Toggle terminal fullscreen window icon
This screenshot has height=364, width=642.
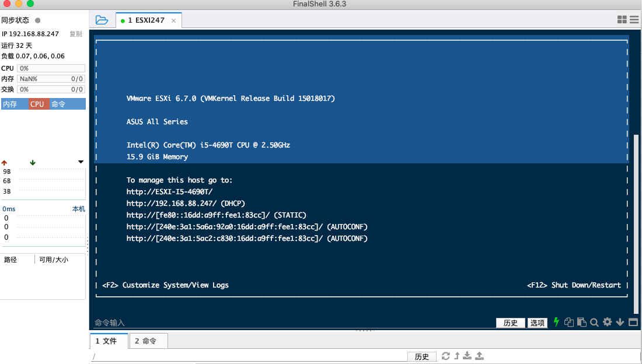pyautogui.click(x=633, y=322)
